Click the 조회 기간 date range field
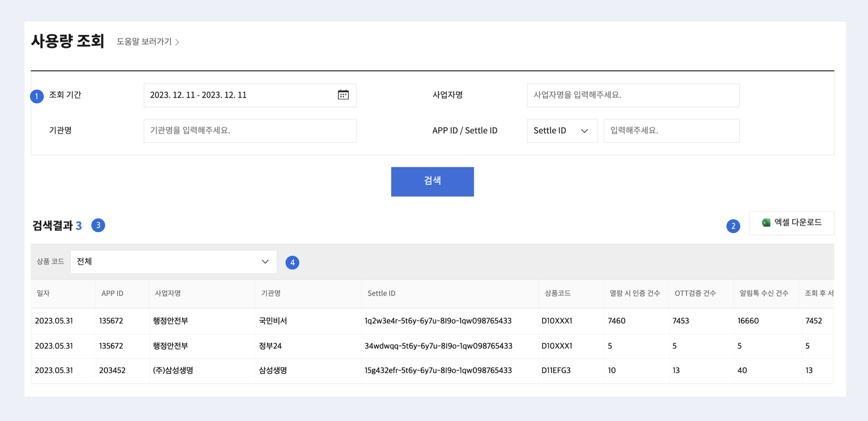Screen dimensions: 868x421 240,95
